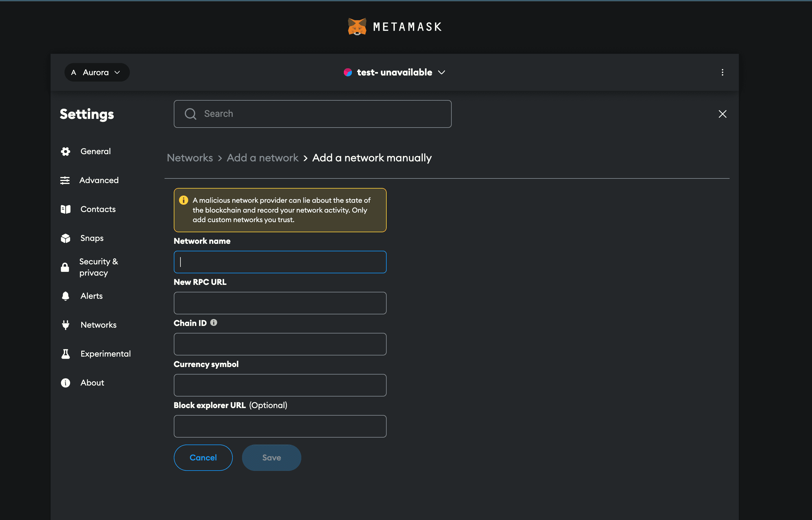812x520 pixels.
Task: Focus the Chain ID input field
Action: coord(280,344)
